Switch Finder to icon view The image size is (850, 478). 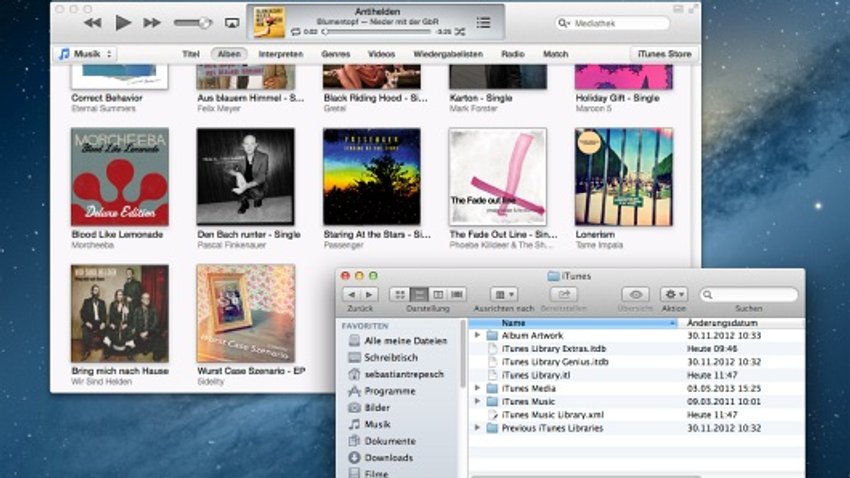click(400, 294)
